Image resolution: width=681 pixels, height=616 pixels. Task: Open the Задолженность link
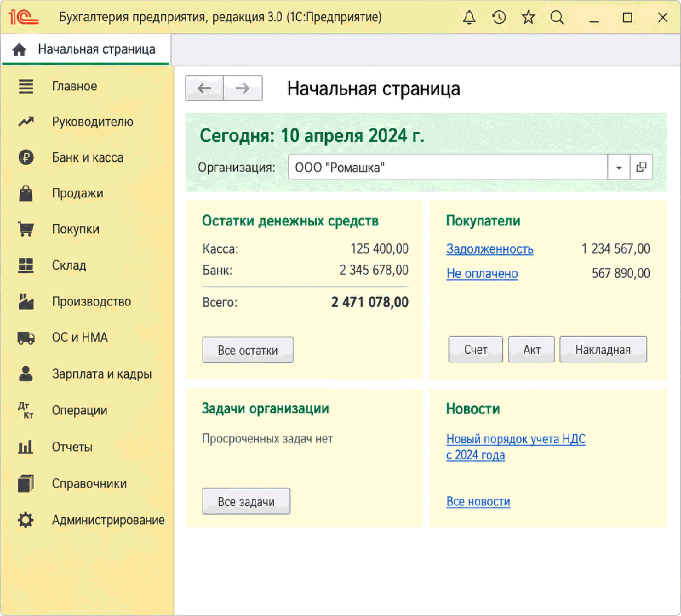[490, 249]
